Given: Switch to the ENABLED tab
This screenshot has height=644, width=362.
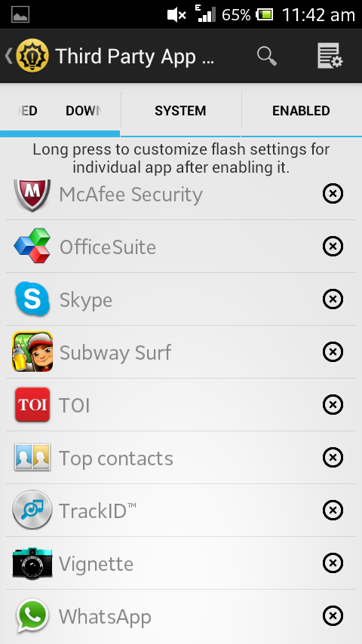Looking at the screenshot, I should click(x=301, y=111).
